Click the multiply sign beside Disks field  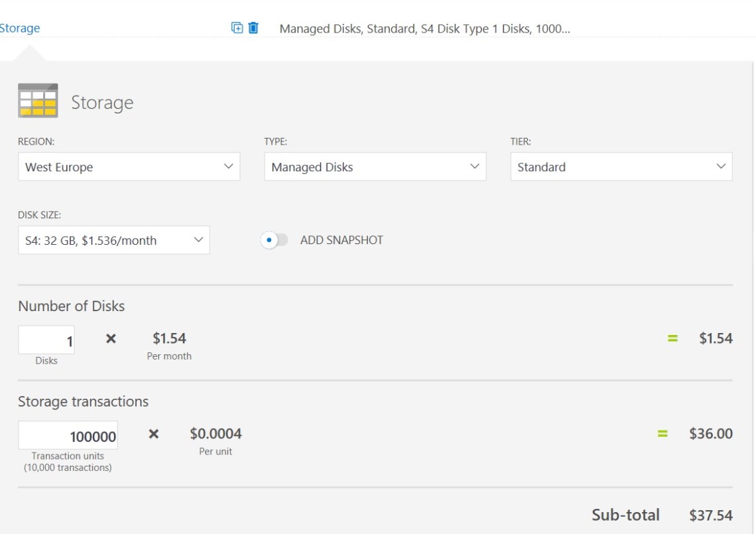pyautogui.click(x=111, y=338)
